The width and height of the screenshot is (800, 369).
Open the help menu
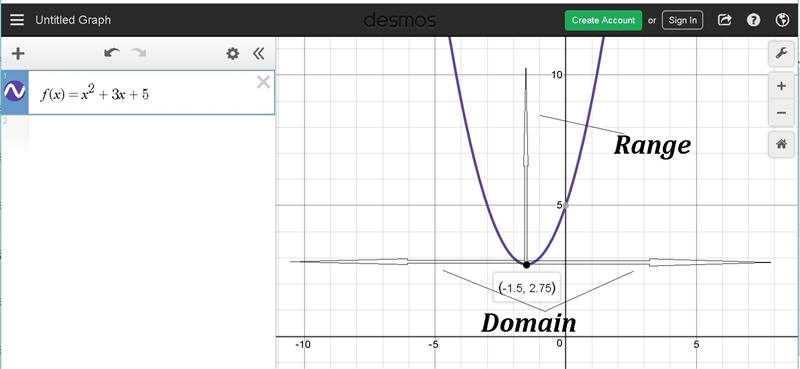[x=753, y=20]
